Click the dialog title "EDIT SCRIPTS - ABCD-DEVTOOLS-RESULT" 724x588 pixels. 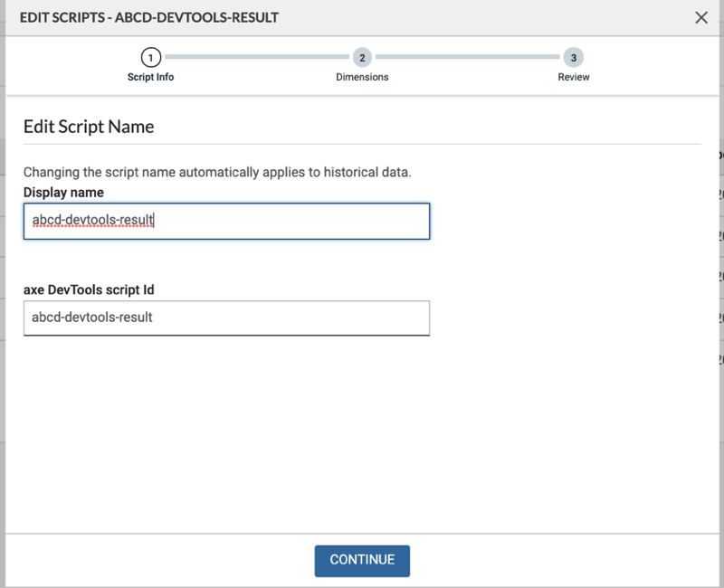click(149, 17)
